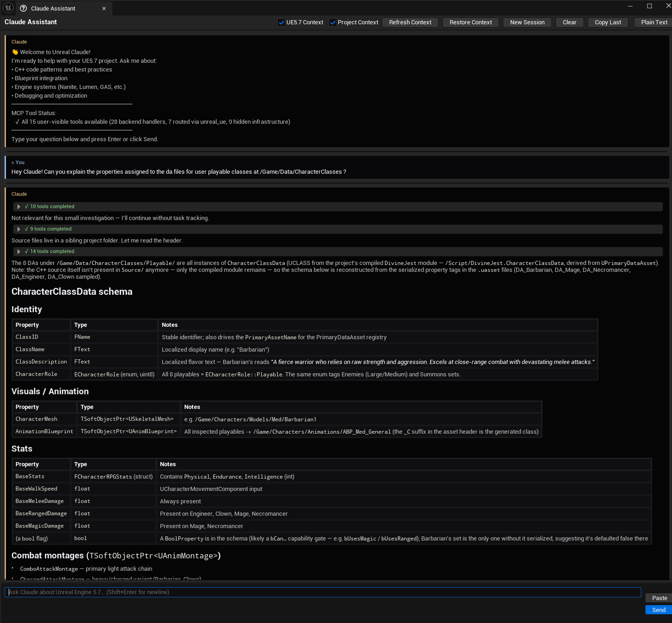Click the Identity section heading
Image resolution: width=672 pixels, height=623 pixels.
pyautogui.click(x=27, y=309)
